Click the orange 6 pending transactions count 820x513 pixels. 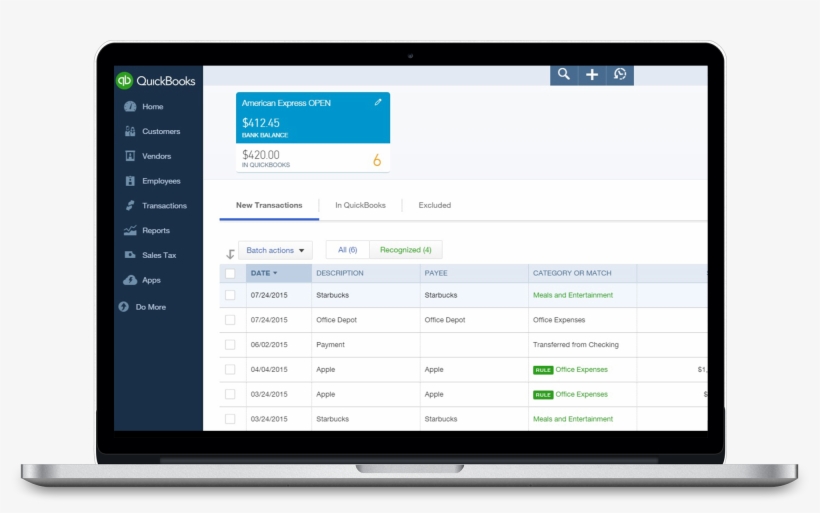point(377,160)
